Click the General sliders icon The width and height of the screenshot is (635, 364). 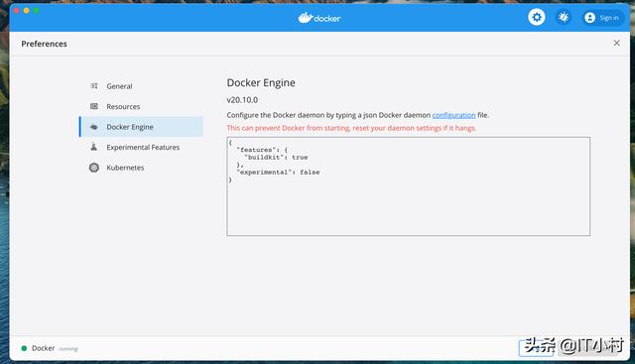coord(94,86)
